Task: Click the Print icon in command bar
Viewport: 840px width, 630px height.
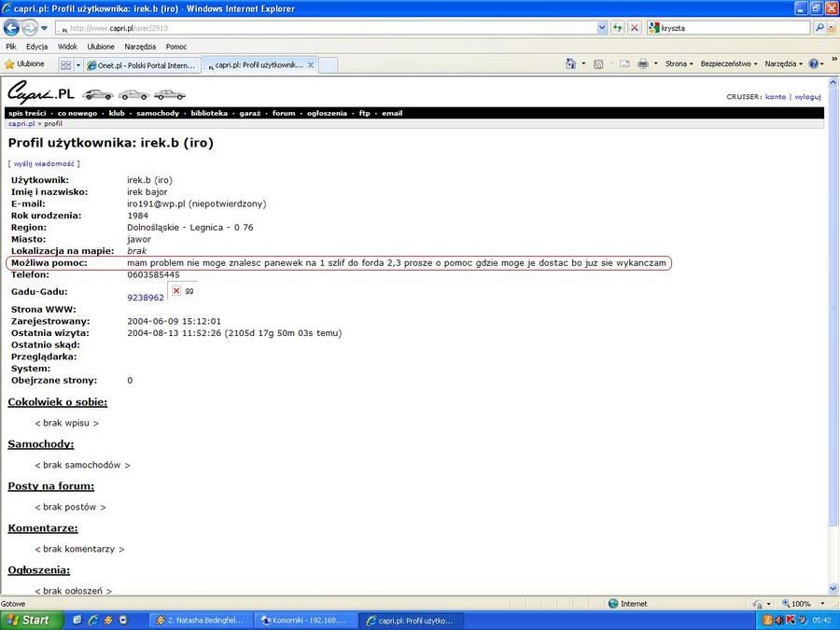Action: 643,64
